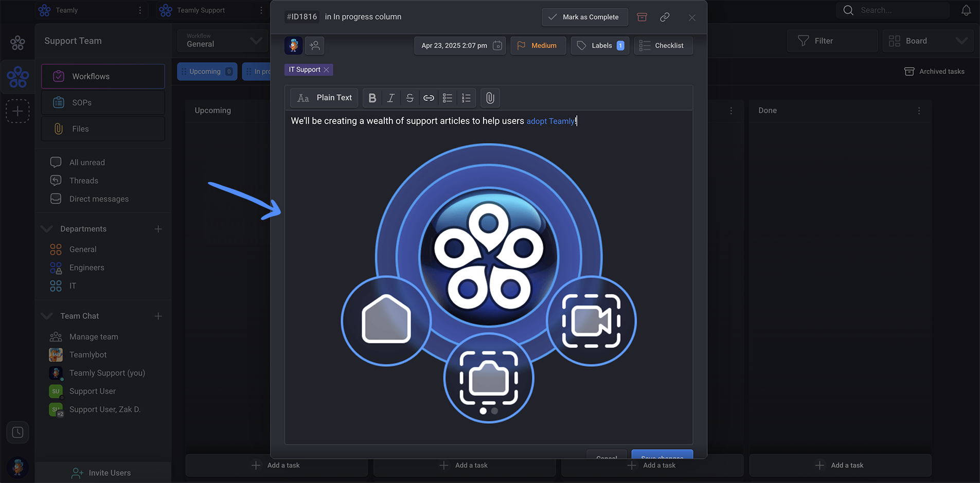Click Invite Users
The width and height of the screenshot is (980, 483).
point(101,473)
